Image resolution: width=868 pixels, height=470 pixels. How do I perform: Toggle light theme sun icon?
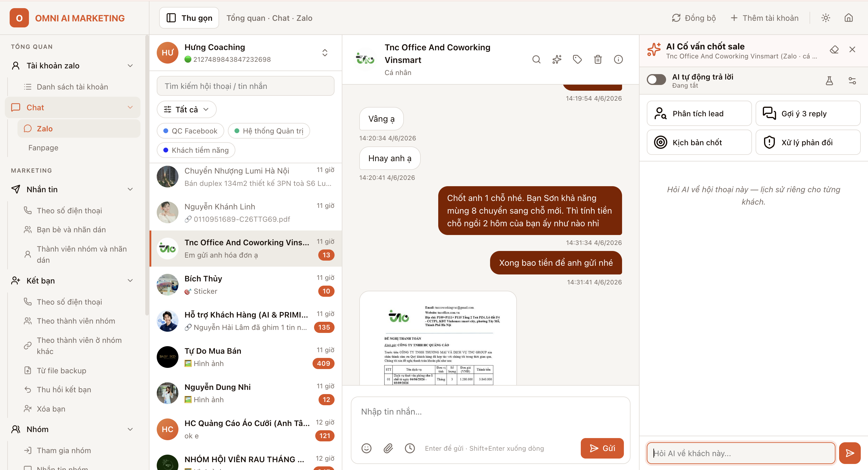click(826, 18)
